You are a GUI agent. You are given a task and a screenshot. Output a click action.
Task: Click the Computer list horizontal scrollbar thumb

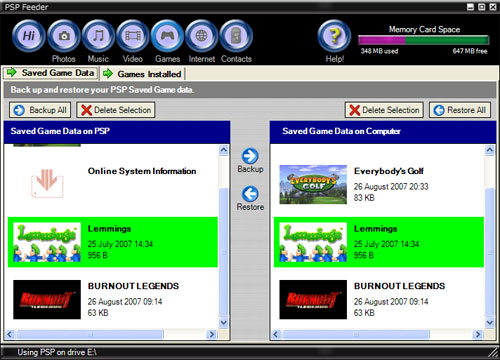pos(356,334)
